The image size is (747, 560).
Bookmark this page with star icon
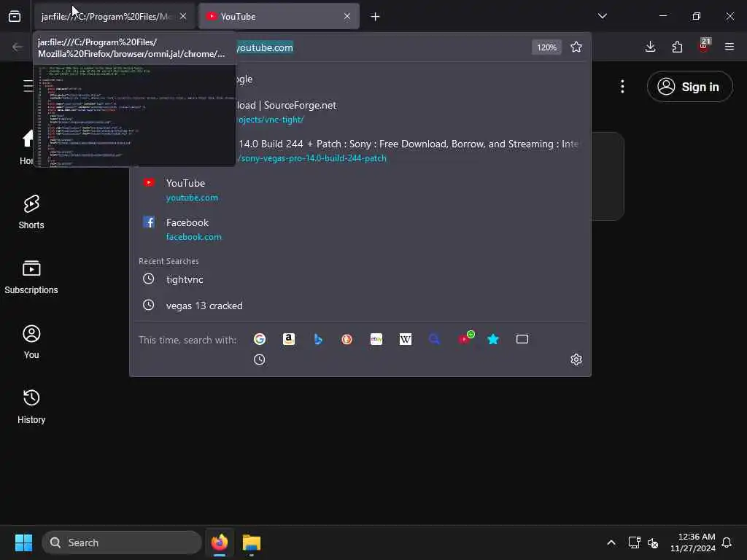click(576, 47)
